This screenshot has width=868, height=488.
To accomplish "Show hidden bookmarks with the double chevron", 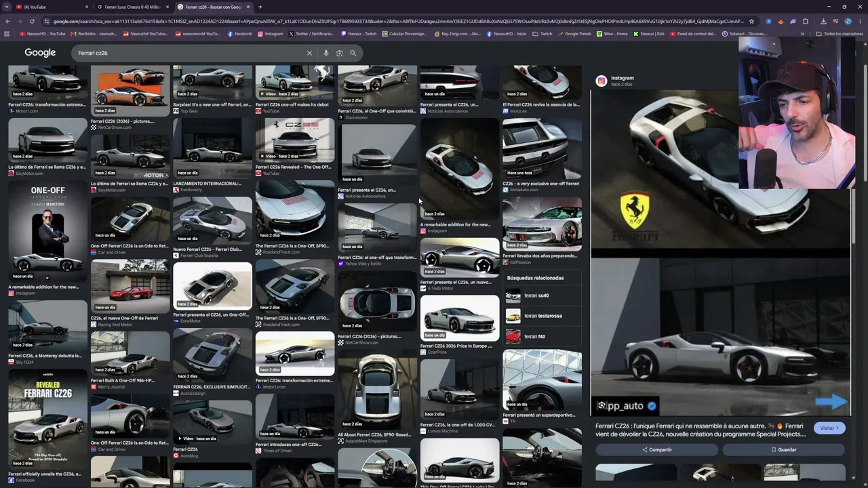I will [x=802, y=34].
